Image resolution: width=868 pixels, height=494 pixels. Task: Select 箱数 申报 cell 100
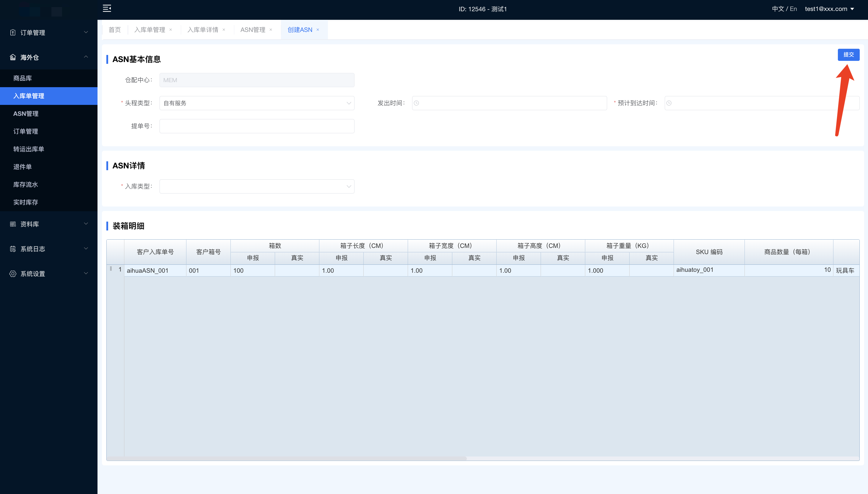tap(253, 270)
